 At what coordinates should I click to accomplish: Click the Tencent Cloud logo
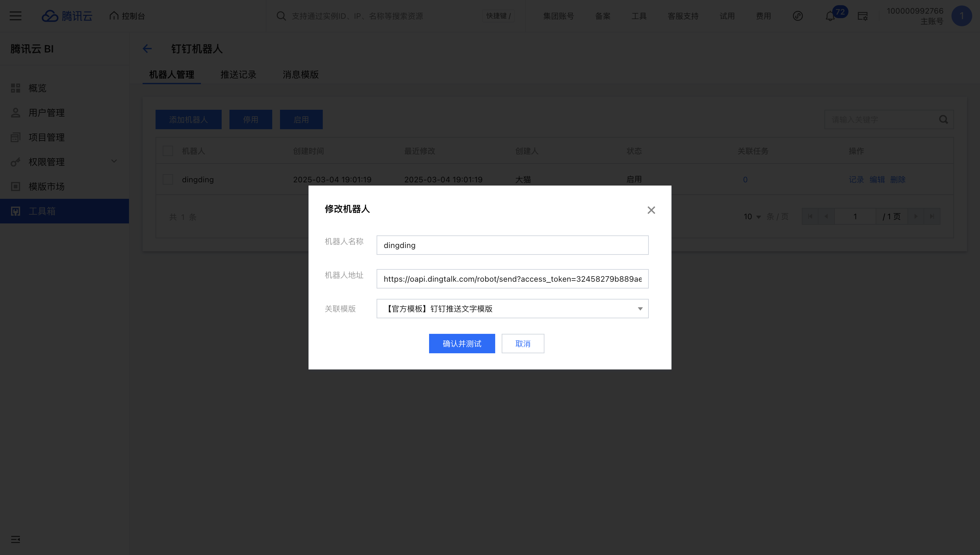point(67,16)
